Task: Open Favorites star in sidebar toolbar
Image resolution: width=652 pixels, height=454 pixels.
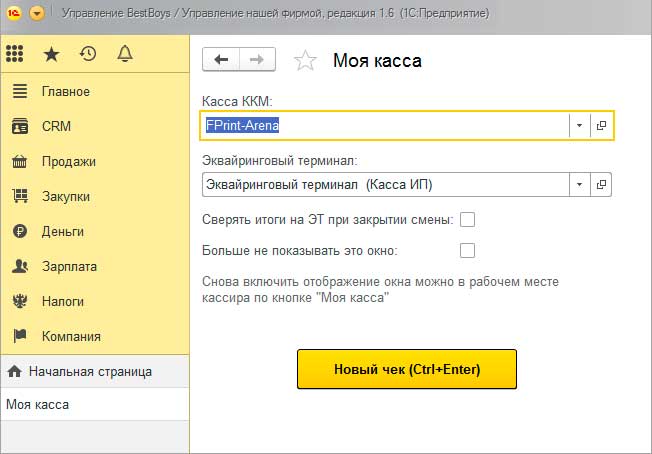Action: coord(52,54)
